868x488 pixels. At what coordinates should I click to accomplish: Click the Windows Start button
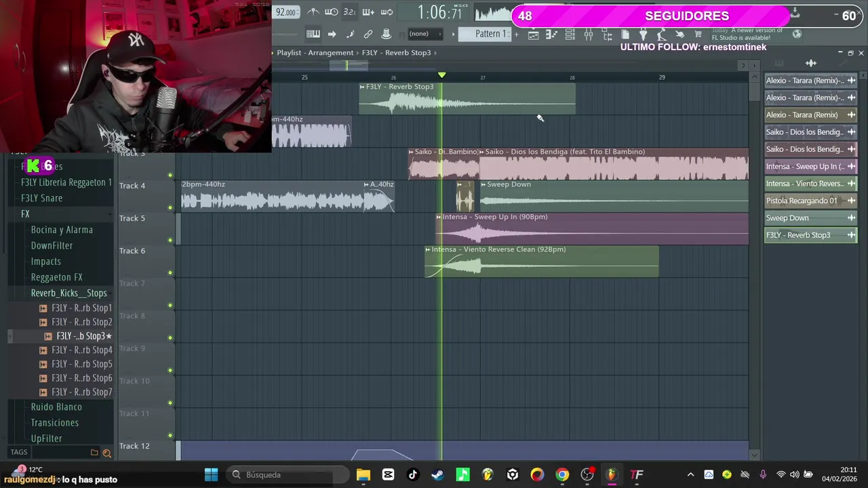click(211, 474)
